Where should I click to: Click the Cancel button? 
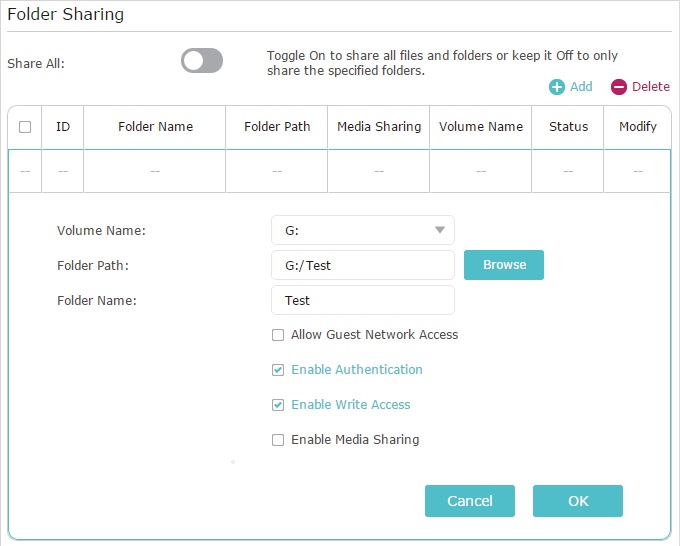[470, 501]
